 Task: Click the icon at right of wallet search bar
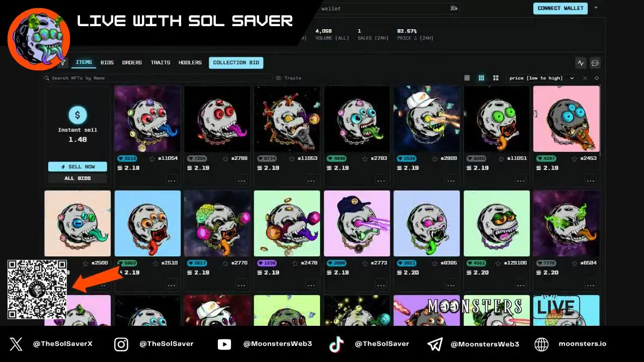pos(454,8)
